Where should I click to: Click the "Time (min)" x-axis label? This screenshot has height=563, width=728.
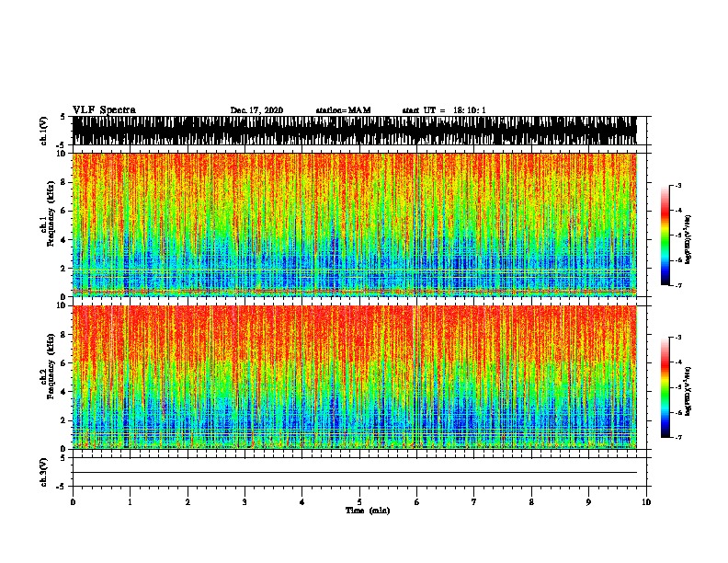coord(368,511)
